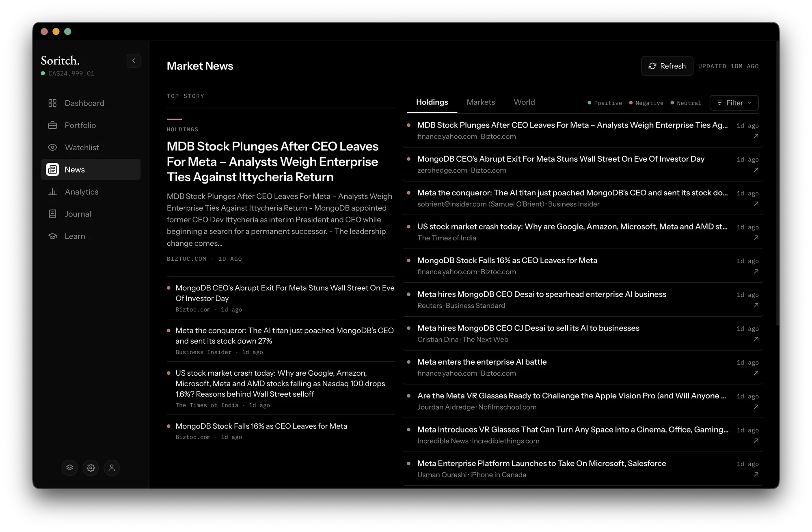Collapse the sidebar with chevron button
Viewport: 812px width, 532px height.
click(134, 61)
